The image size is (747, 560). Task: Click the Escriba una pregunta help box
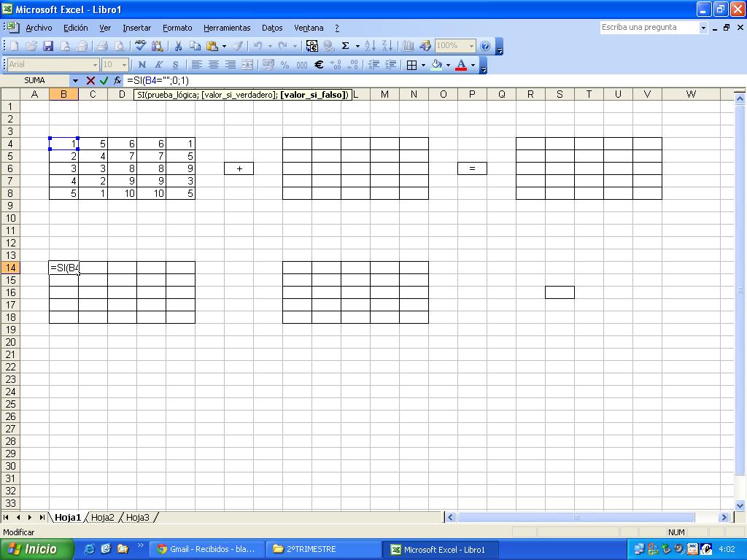coord(649,28)
